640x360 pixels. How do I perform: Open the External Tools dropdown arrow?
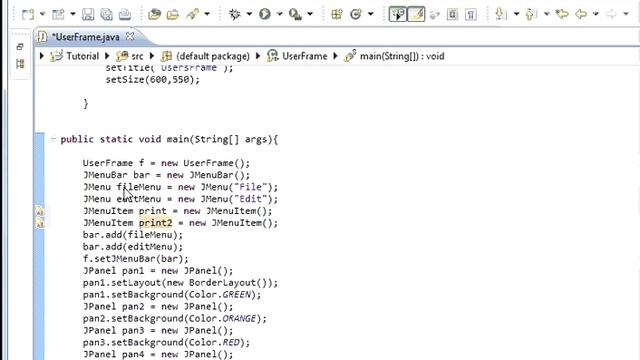[x=310, y=14]
